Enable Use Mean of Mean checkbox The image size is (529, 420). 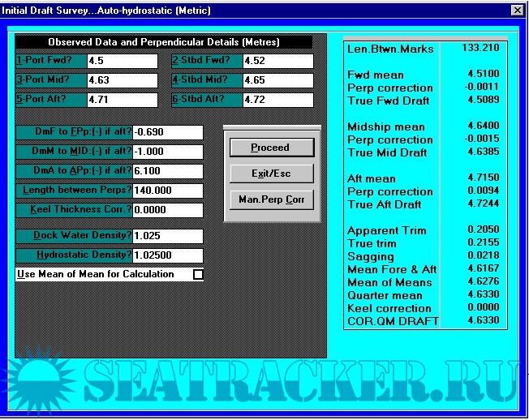click(x=198, y=275)
